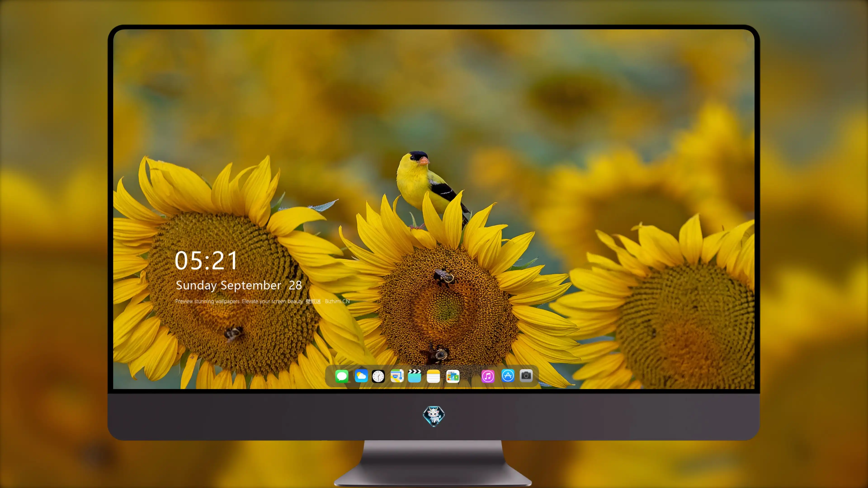Launch the Videos clapperboard app in the dock

click(415, 376)
